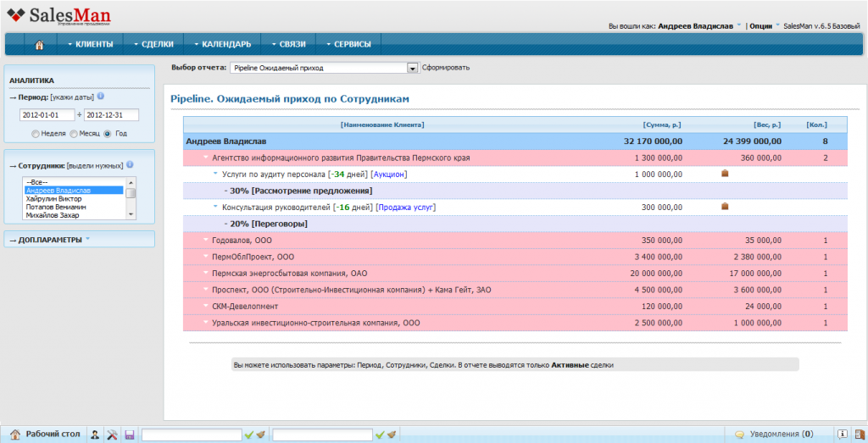Expand Пермская энергосбытовая компания row

[x=207, y=274]
